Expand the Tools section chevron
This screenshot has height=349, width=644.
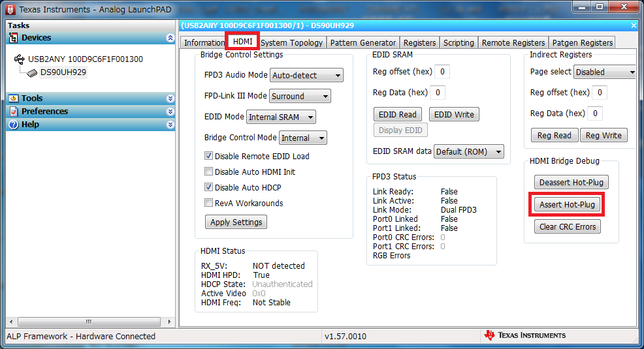[x=170, y=99]
